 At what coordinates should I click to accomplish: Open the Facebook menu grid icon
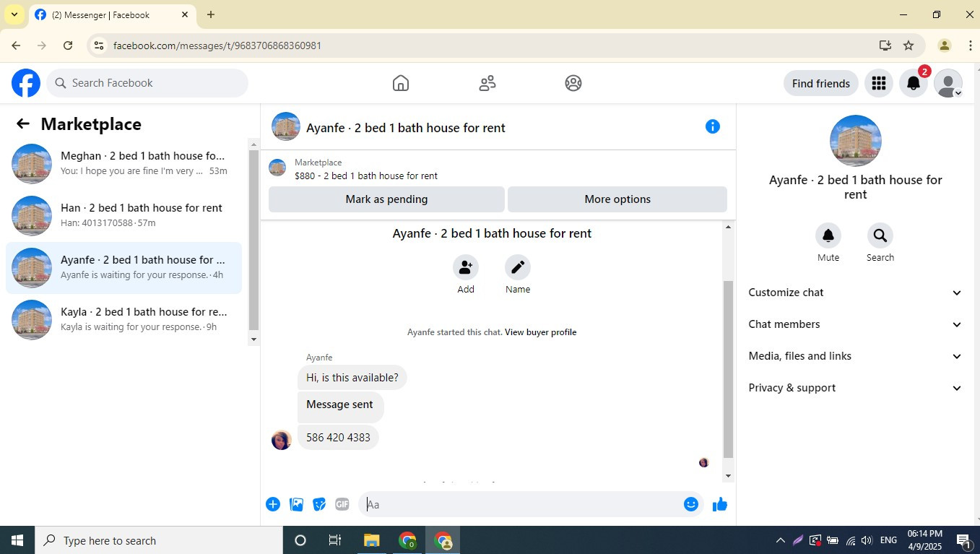pyautogui.click(x=879, y=83)
